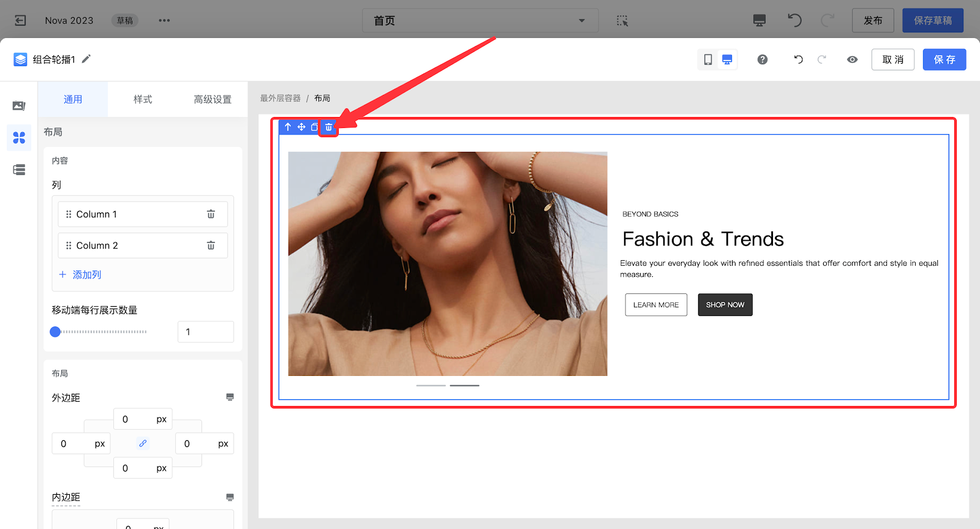
Task: Open the 高级设置 tab
Action: [213, 99]
